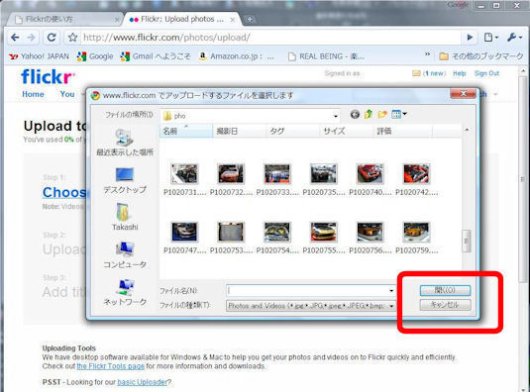Select photo P1020731

pos(184,179)
